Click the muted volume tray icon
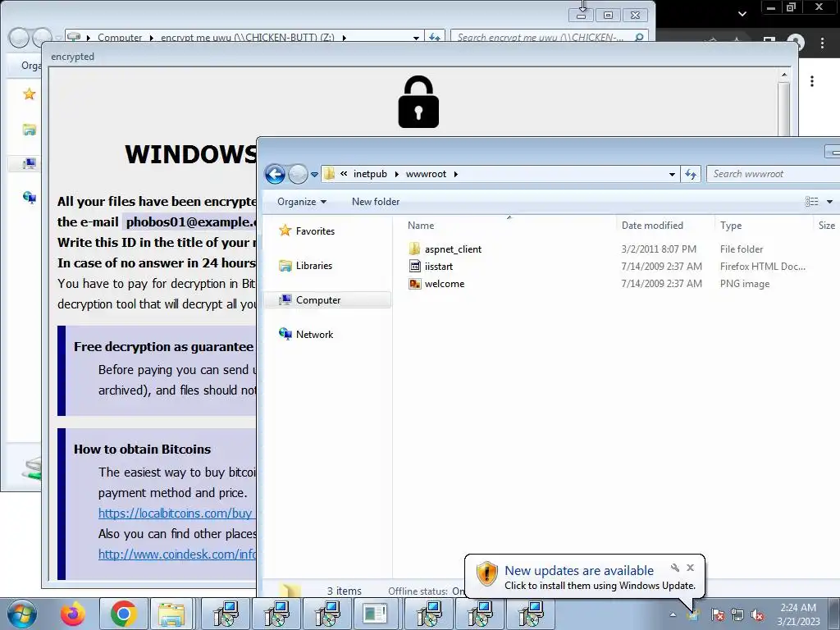 pyautogui.click(x=757, y=614)
